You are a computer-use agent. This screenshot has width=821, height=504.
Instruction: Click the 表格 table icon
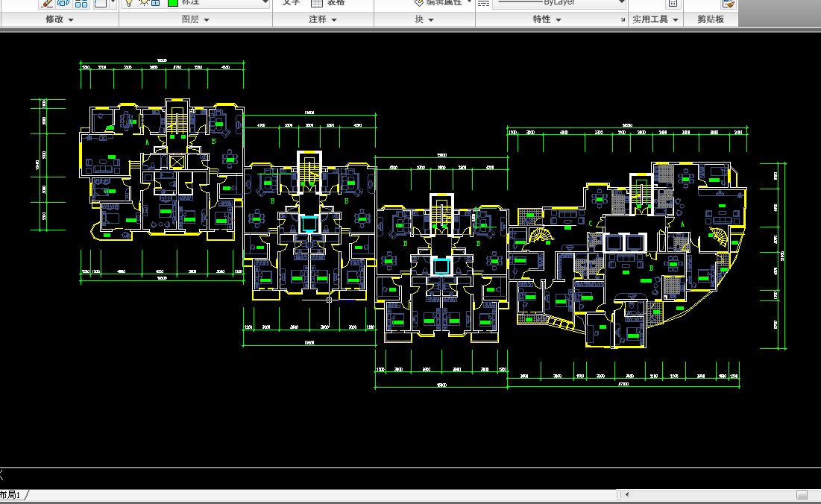(x=316, y=3)
